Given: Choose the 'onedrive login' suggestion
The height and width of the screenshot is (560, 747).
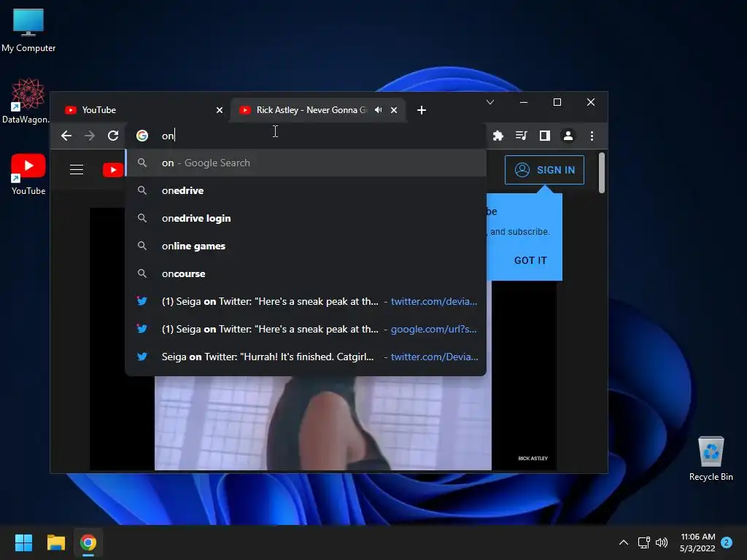Looking at the screenshot, I should [x=306, y=218].
